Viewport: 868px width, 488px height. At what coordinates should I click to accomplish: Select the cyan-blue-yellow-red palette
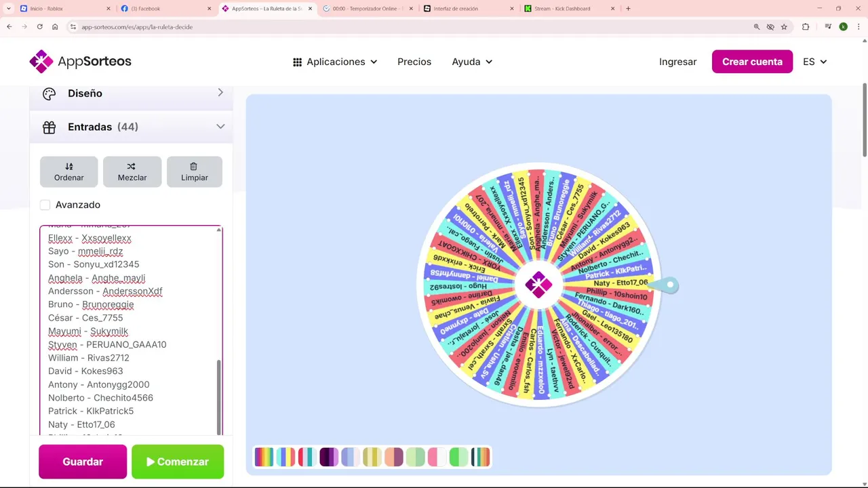(285, 457)
